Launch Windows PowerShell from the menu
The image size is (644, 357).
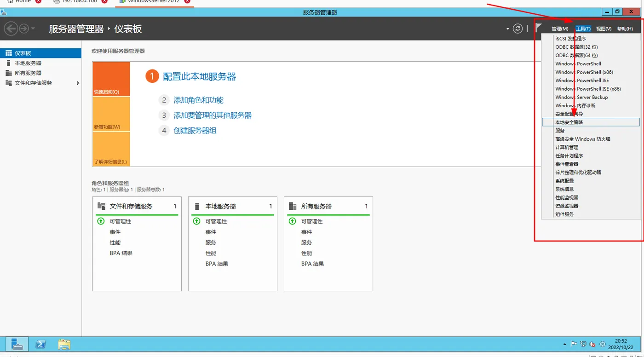click(591, 63)
